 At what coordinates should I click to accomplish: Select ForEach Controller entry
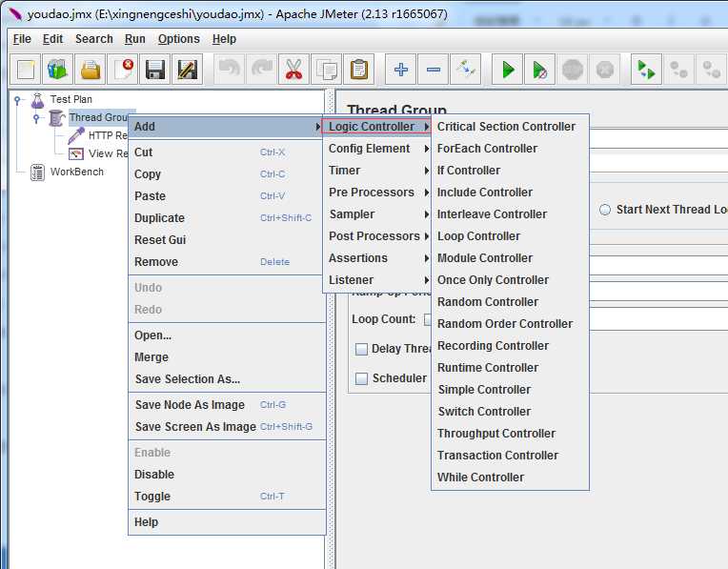point(510,149)
